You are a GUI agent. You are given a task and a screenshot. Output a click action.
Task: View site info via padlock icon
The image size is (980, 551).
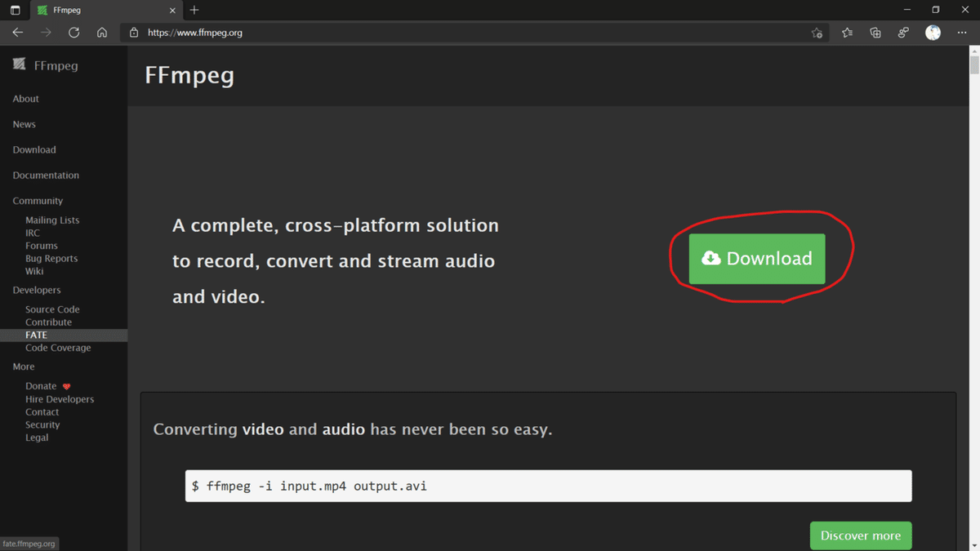point(134,33)
